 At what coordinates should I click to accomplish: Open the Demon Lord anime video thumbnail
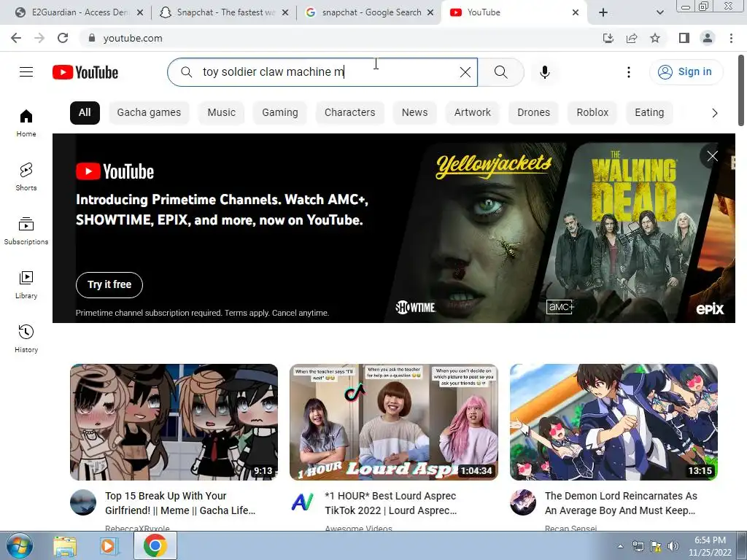coord(614,422)
